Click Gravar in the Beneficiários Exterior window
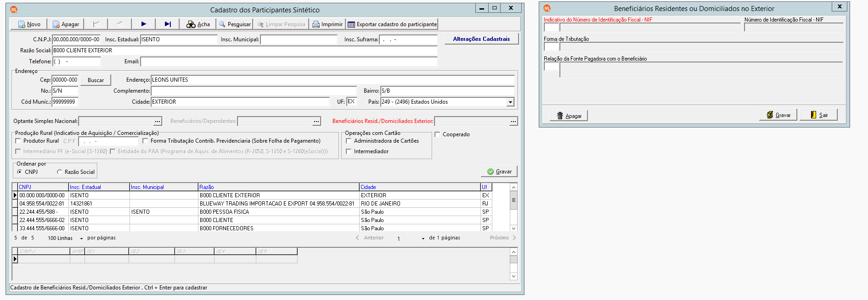 (779, 115)
